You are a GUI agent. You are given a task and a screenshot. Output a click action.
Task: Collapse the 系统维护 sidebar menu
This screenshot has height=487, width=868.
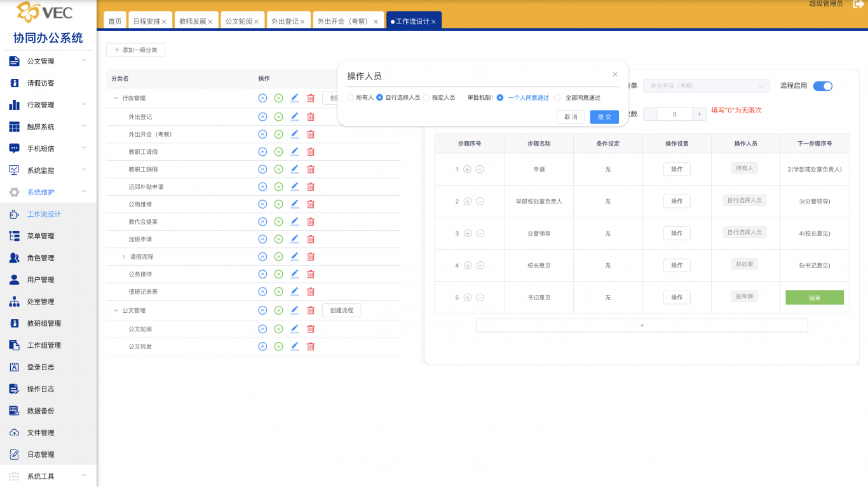(x=84, y=192)
